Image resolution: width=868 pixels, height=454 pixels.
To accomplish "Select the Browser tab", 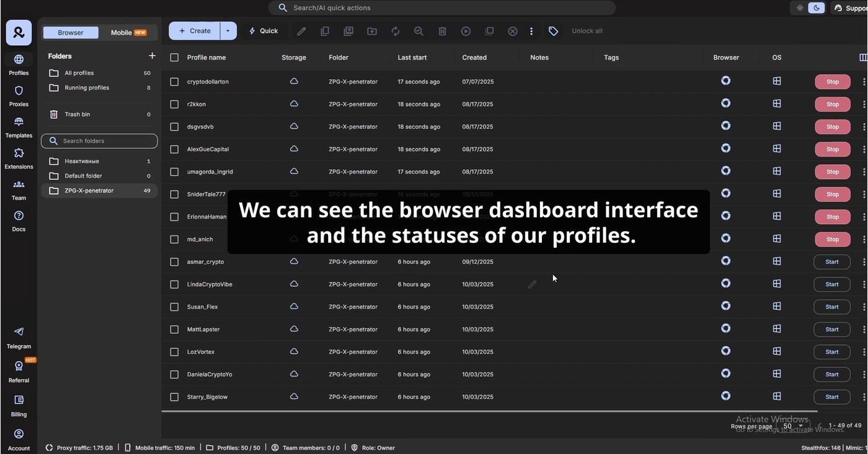I will tap(71, 33).
